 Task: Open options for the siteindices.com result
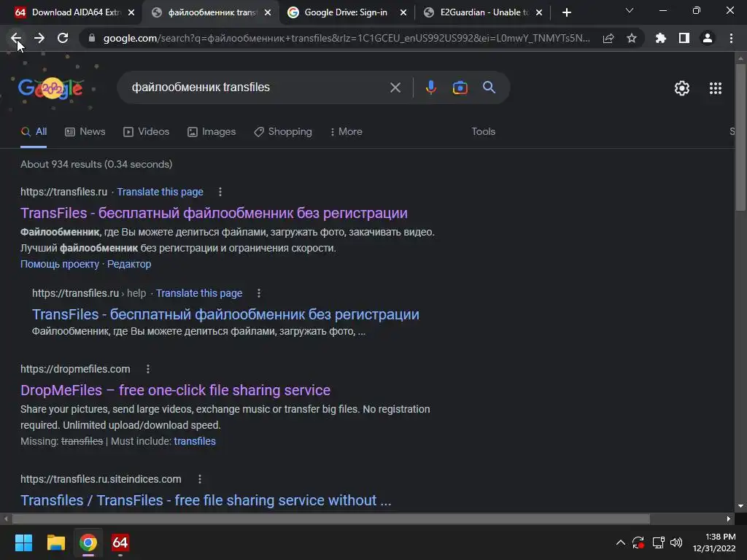[199, 479]
